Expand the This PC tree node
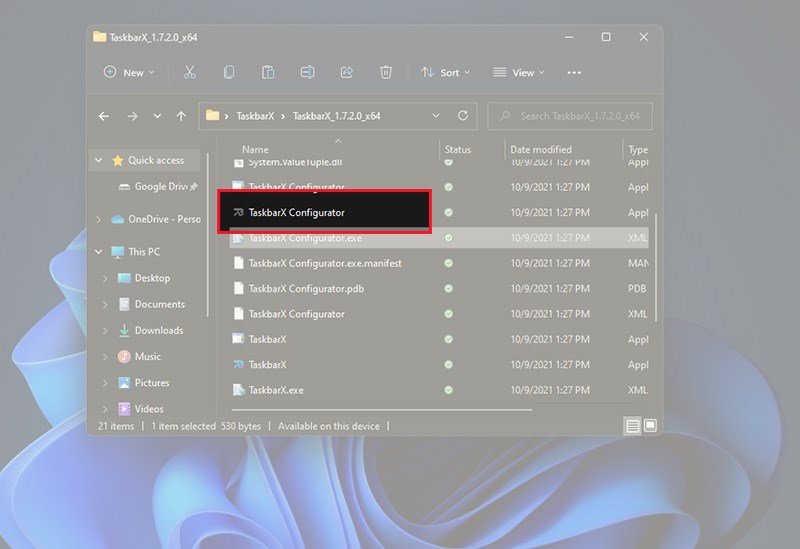The height and width of the screenshot is (549, 800). tap(98, 252)
